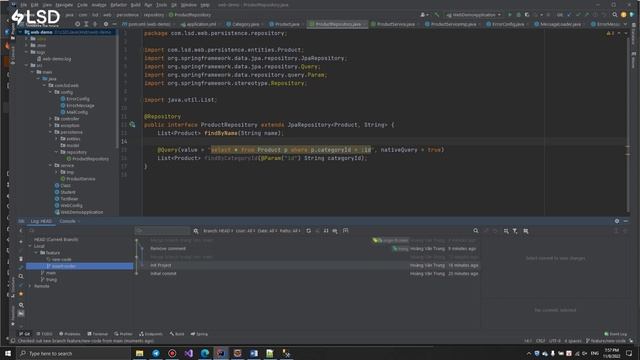
Task: Open the run configuration dropdown
Action: click(473, 15)
